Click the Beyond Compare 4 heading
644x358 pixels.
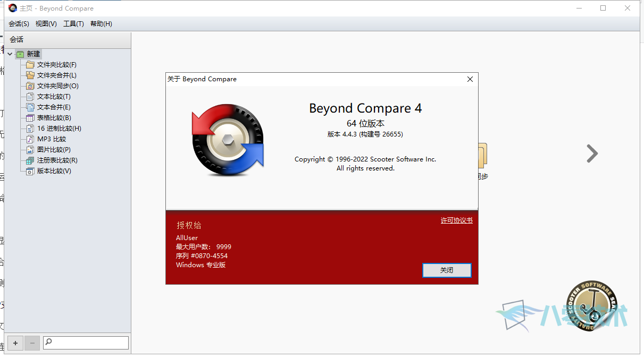coord(365,108)
